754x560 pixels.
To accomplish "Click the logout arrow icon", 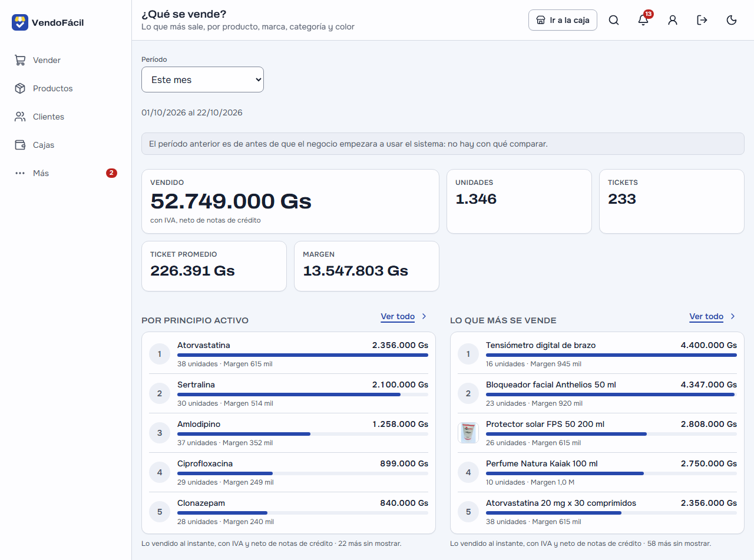I will 702,20.
